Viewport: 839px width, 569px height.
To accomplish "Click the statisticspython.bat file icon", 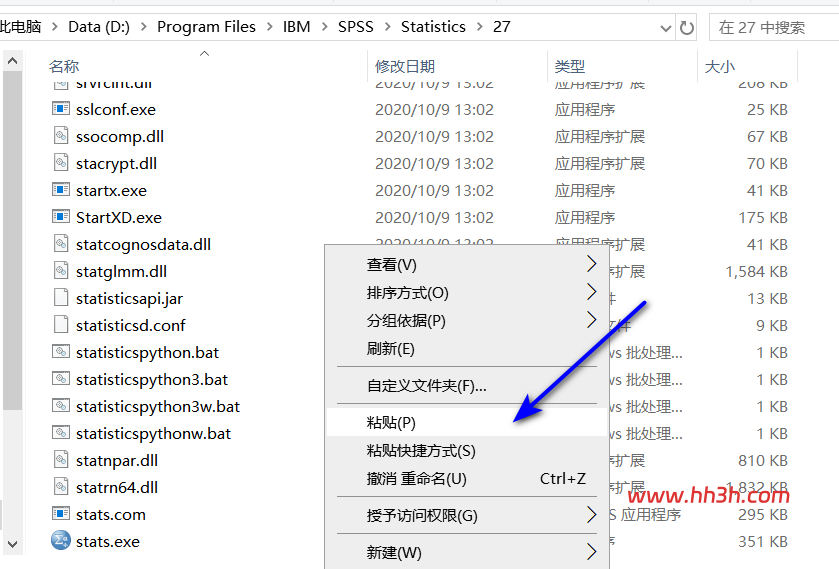I will click(61, 352).
